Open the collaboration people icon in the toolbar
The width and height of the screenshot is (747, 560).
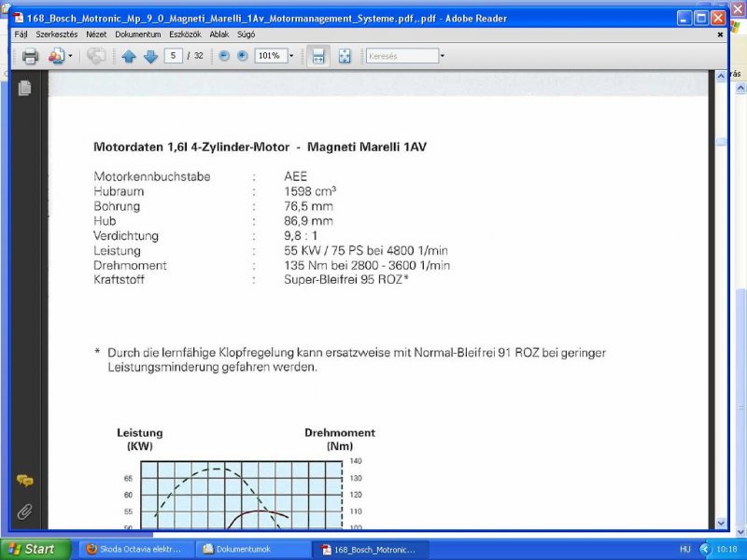pos(56,56)
